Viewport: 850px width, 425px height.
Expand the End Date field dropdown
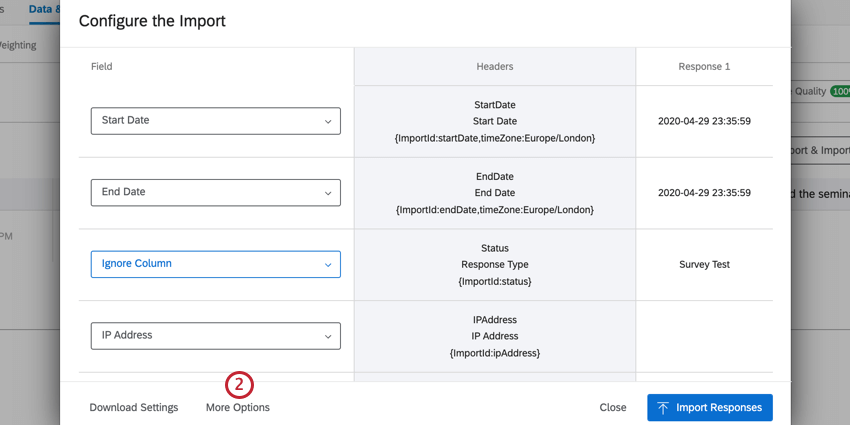pos(215,193)
